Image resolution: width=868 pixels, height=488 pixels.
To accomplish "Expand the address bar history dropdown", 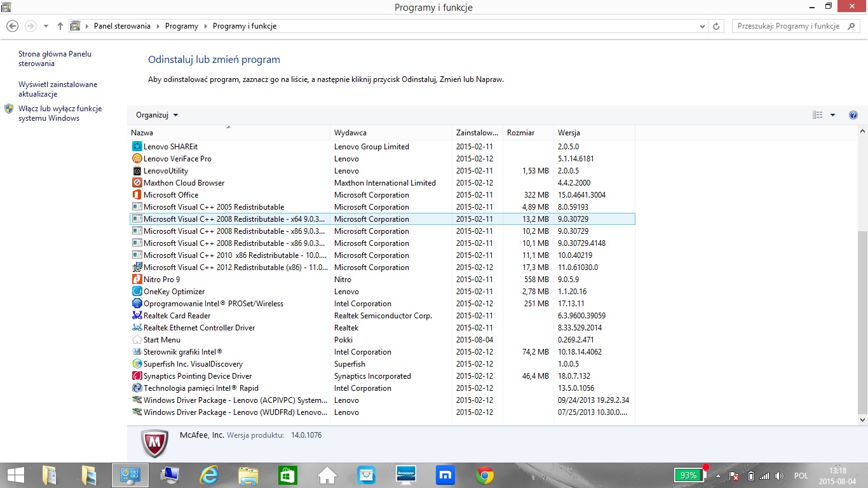I will point(702,26).
